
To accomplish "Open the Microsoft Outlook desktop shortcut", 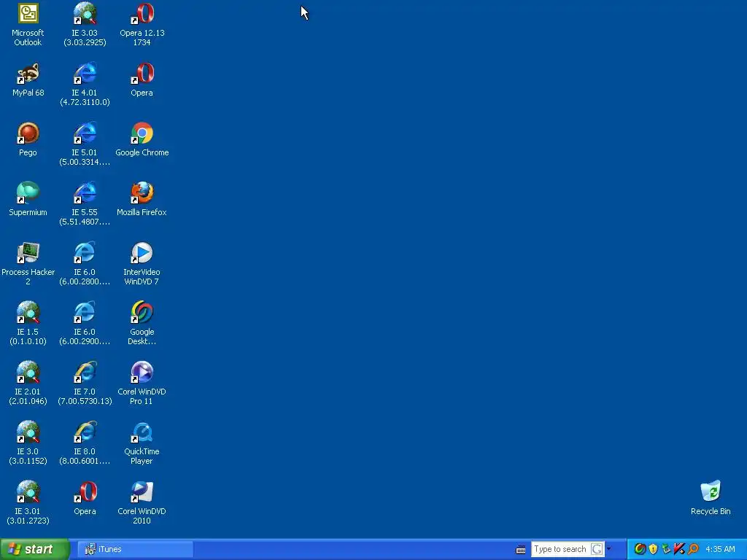I will point(28,13).
